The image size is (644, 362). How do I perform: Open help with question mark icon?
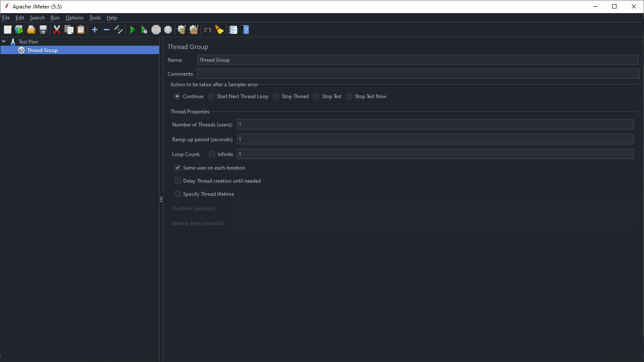[x=246, y=30]
